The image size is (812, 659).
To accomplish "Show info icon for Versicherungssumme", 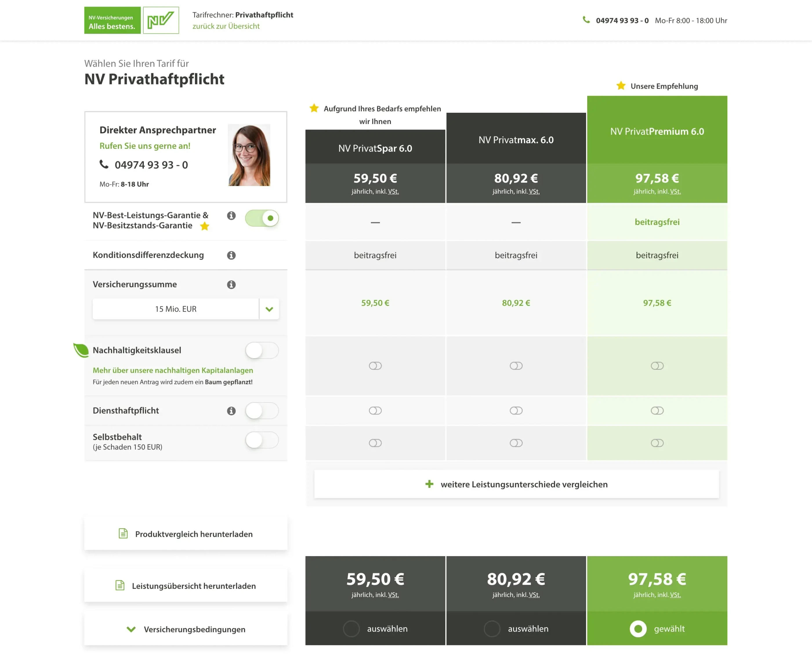I will [x=231, y=284].
